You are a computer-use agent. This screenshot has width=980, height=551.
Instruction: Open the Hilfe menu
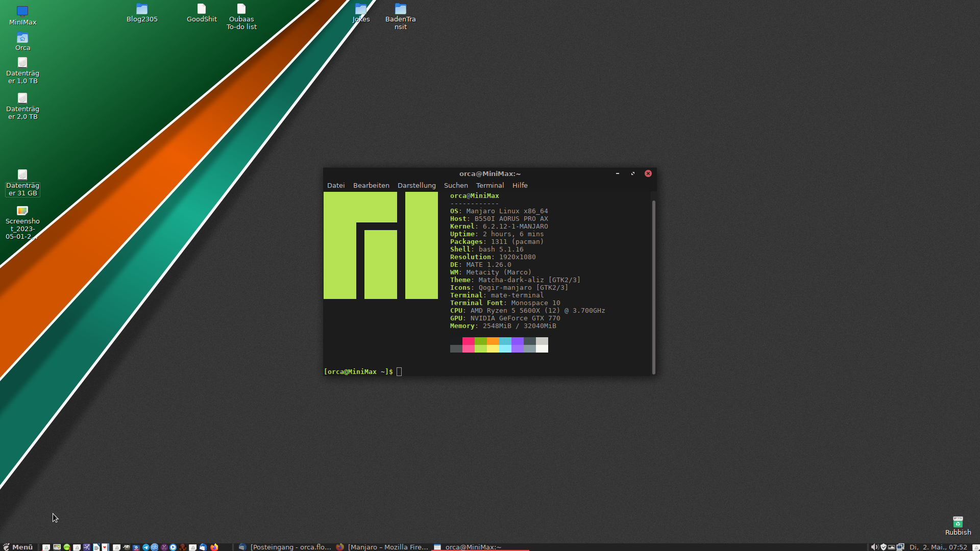tap(520, 185)
